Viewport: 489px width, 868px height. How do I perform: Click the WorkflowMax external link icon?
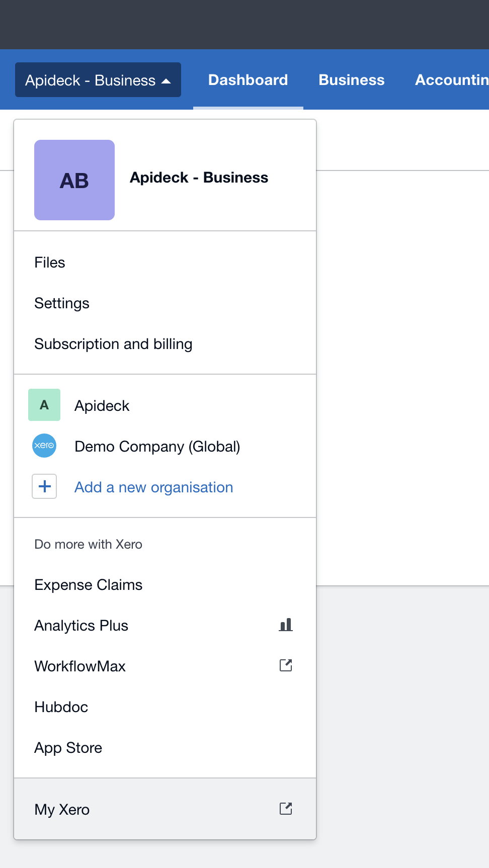click(286, 665)
